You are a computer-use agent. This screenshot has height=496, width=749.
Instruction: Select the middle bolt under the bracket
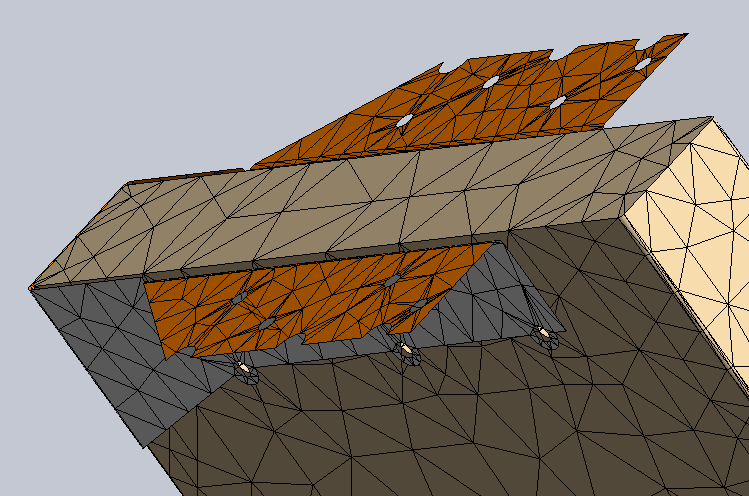pos(407,350)
